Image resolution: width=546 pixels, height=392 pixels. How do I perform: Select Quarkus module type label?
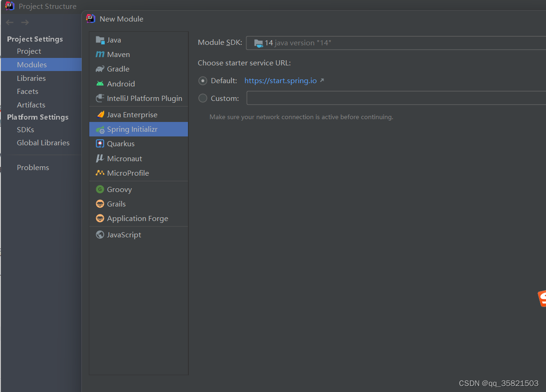pyautogui.click(x=121, y=144)
